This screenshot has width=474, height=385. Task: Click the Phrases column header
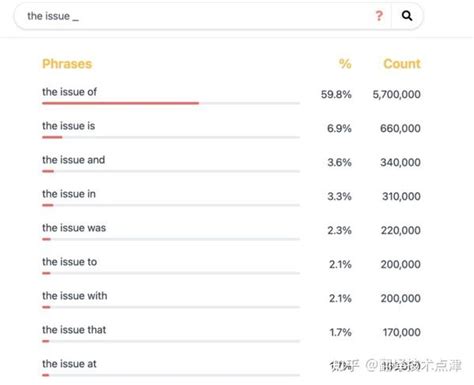pyautogui.click(x=67, y=64)
